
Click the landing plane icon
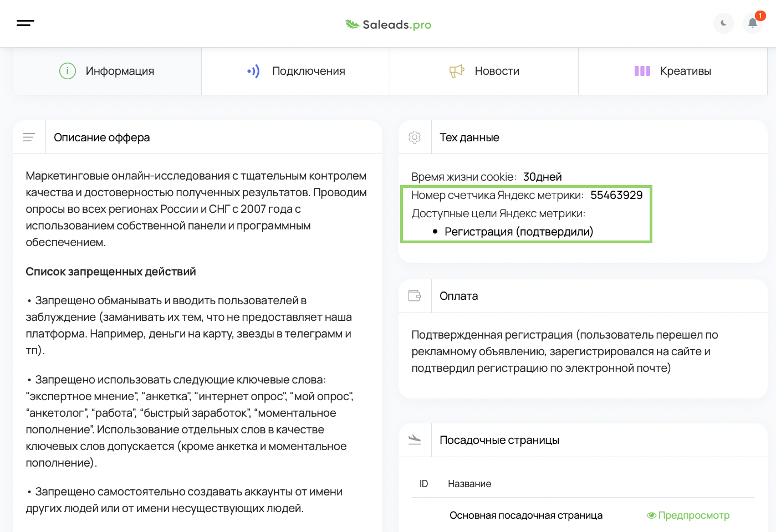pyautogui.click(x=415, y=440)
